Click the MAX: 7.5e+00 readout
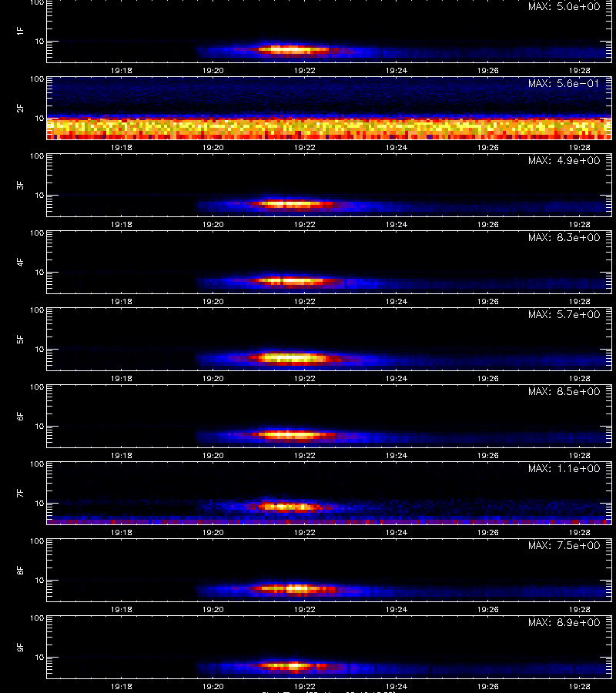616x693 pixels. coord(564,545)
